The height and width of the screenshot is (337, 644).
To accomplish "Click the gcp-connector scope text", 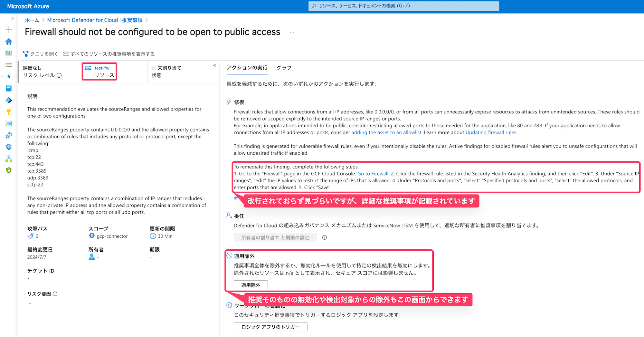I will click(112, 236).
